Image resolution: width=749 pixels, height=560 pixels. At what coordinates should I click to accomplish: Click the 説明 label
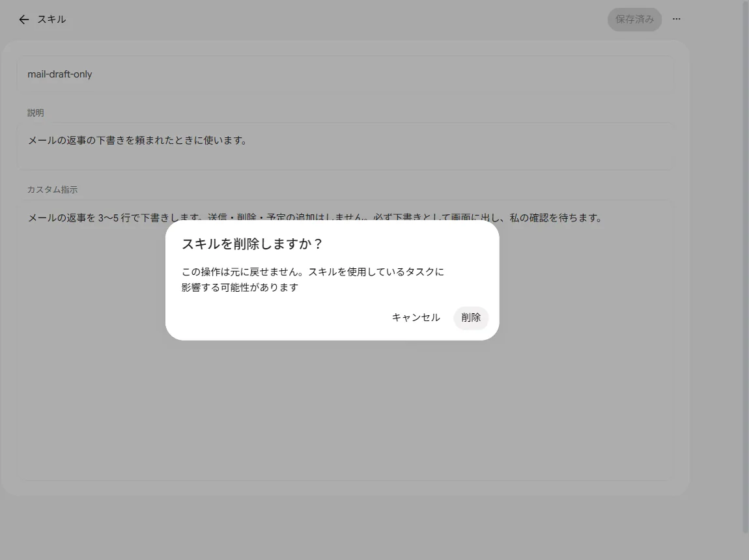35,113
